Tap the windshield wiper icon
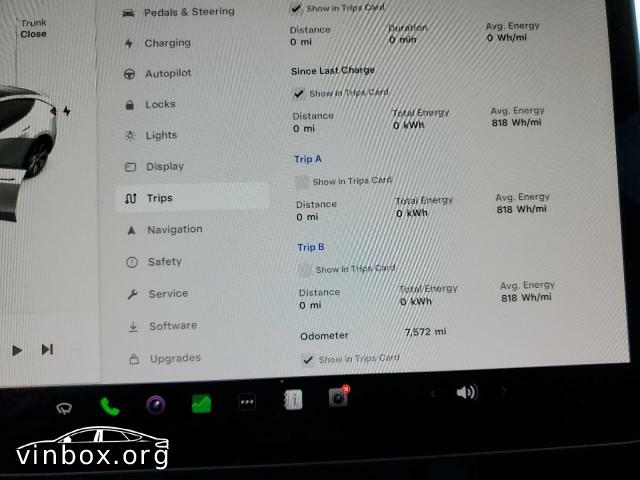This screenshot has height=480, width=640. [64, 408]
